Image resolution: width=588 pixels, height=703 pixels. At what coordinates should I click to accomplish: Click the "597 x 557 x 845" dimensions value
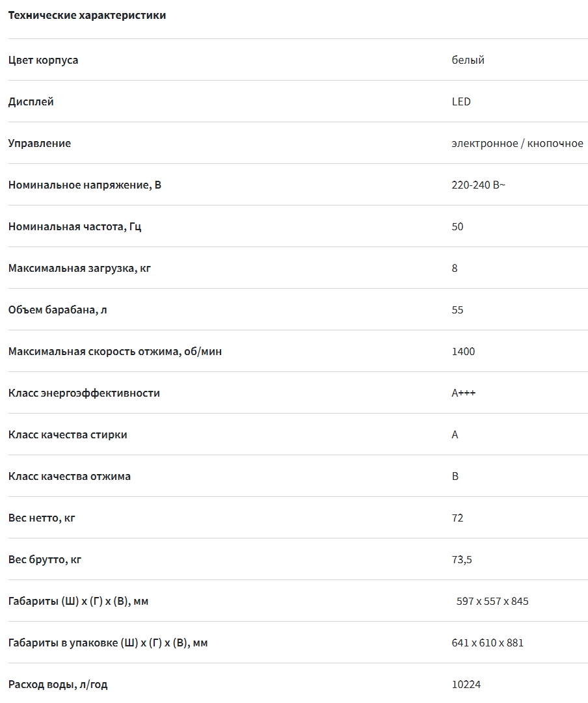(x=492, y=601)
